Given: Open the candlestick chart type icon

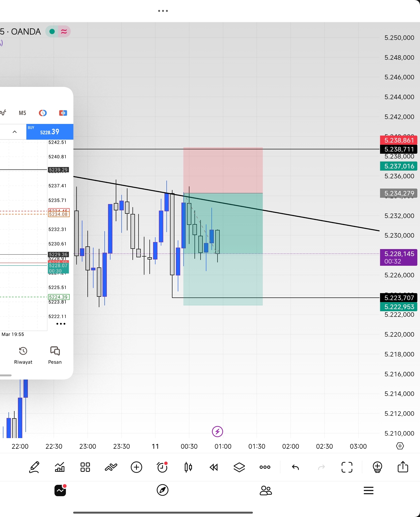Looking at the screenshot, I should click(188, 467).
